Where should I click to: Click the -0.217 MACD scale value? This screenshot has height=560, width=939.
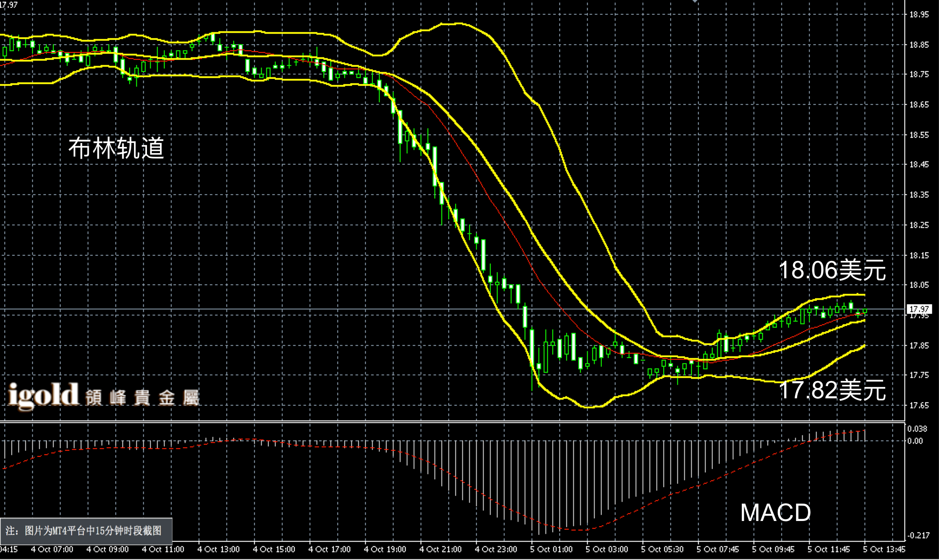click(918, 536)
